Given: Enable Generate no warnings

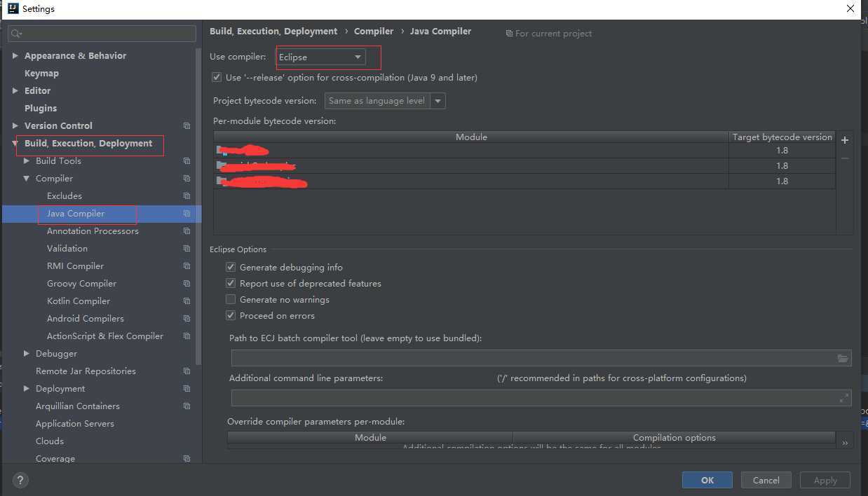Looking at the screenshot, I should coord(231,300).
